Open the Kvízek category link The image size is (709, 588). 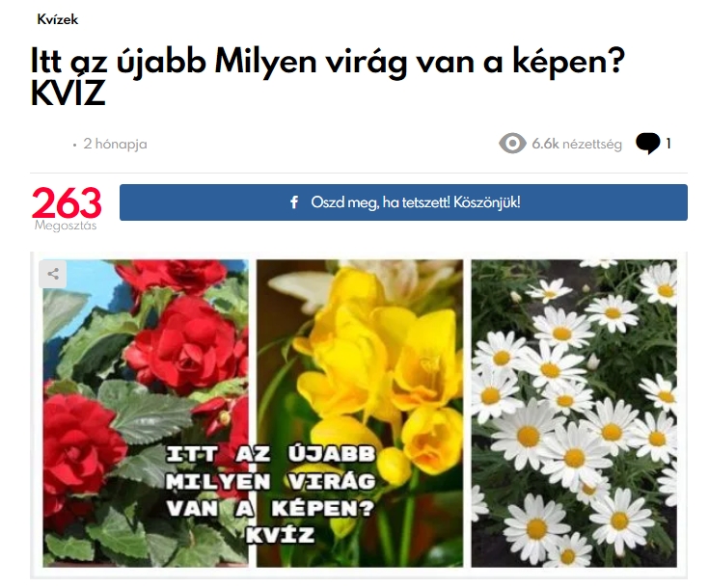(58, 19)
